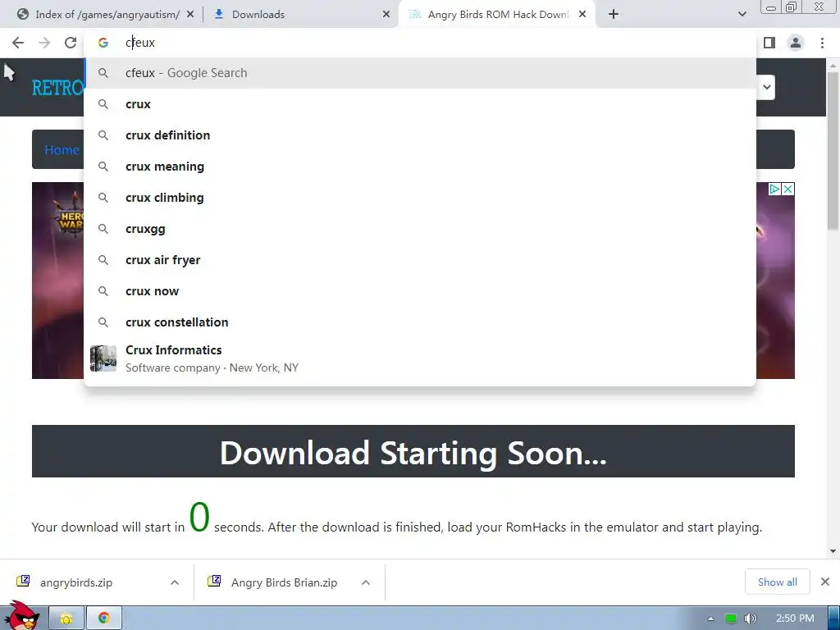This screenshot has height=630, width=840.
Task: Click the Show all downloads button
Action: (x=778, y=582)
